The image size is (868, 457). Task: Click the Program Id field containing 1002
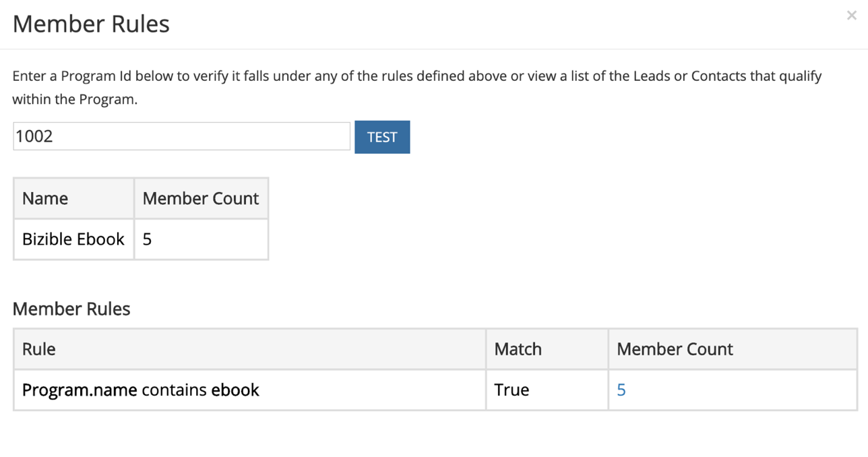point(181,136)
